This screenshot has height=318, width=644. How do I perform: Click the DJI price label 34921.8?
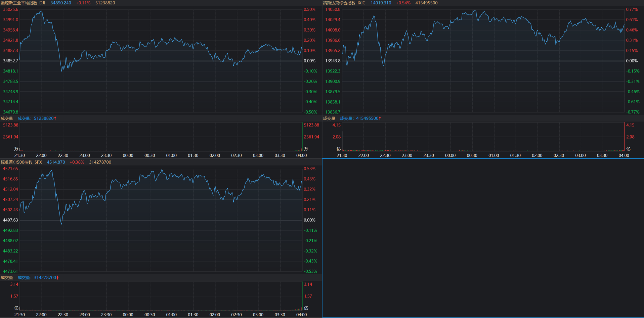click(11, 40)
